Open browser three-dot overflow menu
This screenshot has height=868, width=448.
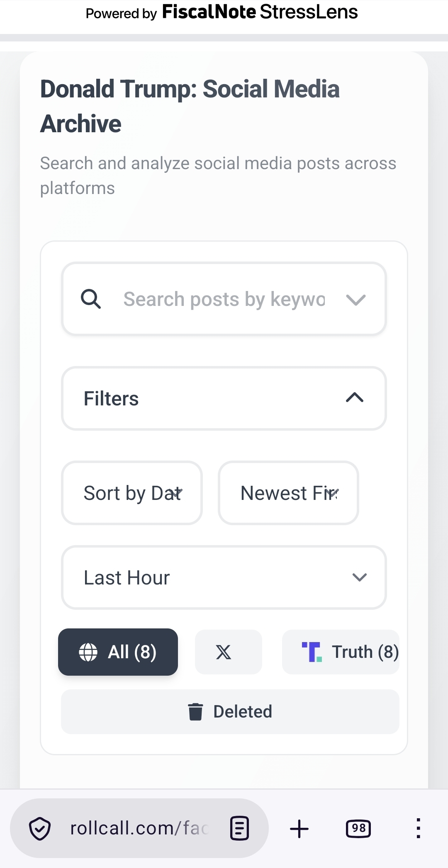(418, 828)
